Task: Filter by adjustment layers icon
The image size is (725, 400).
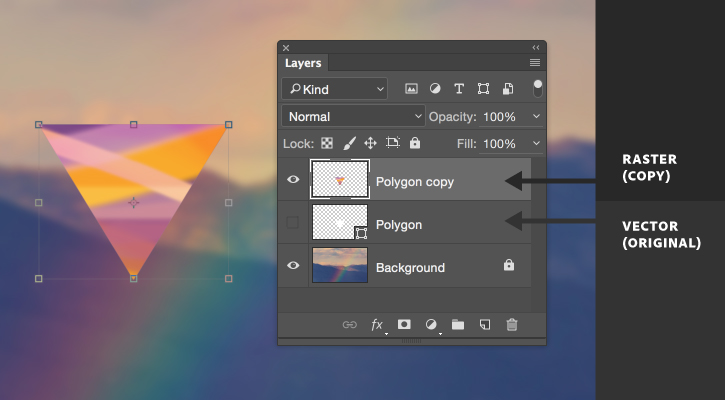Action: [435, 89]
